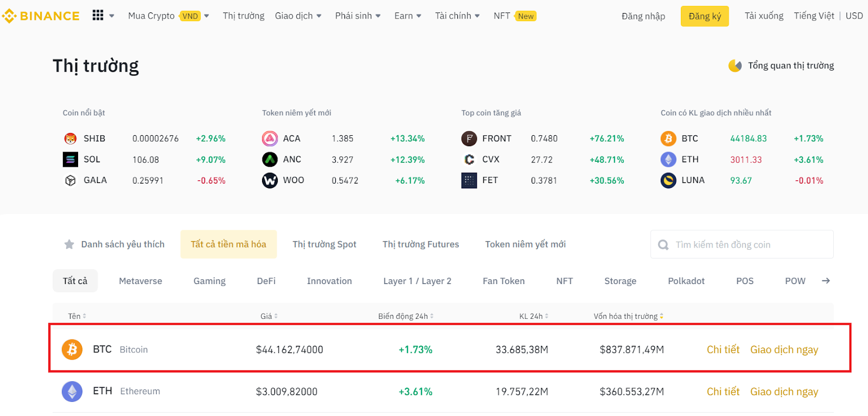Select the Tất cả category filter

click(x=75, y=281)
